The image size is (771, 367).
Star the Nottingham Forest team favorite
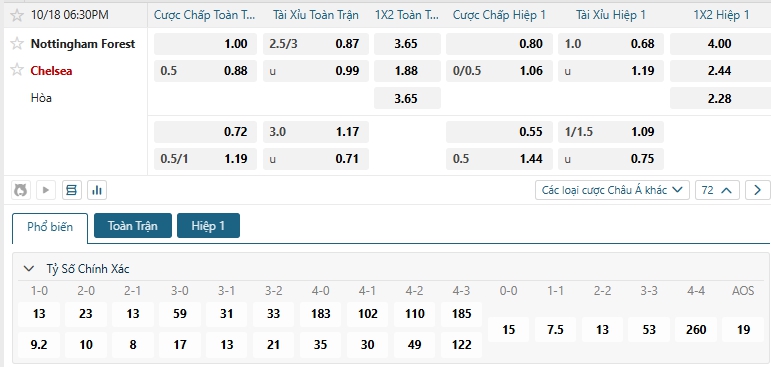tap(17, 44)
